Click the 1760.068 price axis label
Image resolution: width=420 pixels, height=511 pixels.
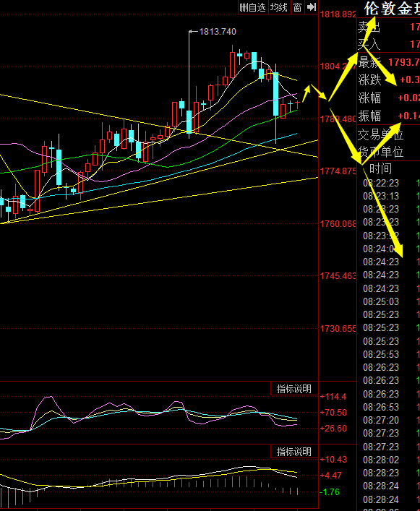click(338, 224)
